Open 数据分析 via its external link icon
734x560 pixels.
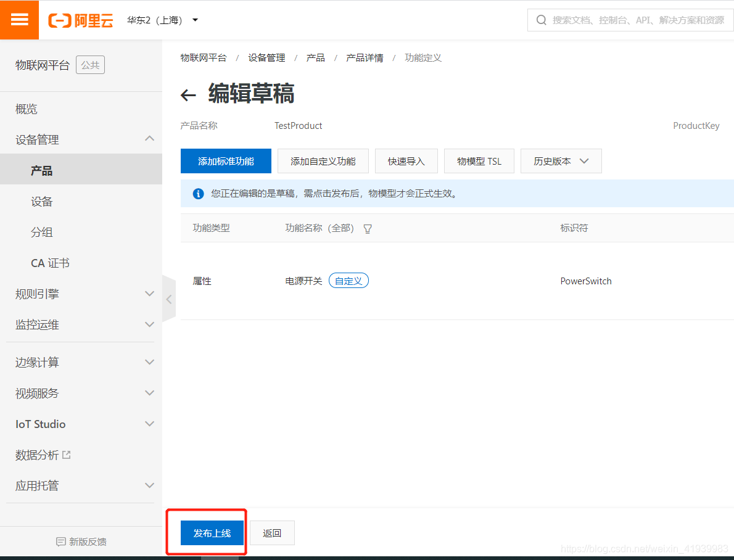point(67,453)
